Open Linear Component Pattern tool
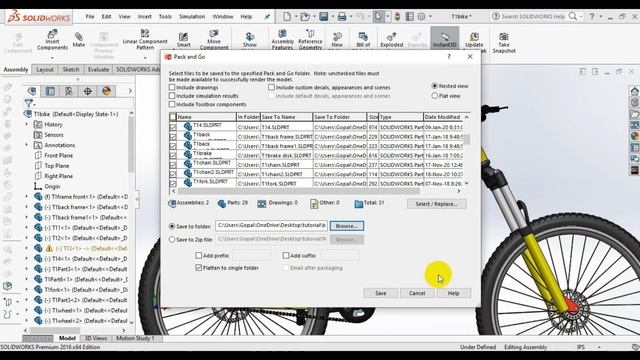 pyautogui.click(x=145, y=40)
